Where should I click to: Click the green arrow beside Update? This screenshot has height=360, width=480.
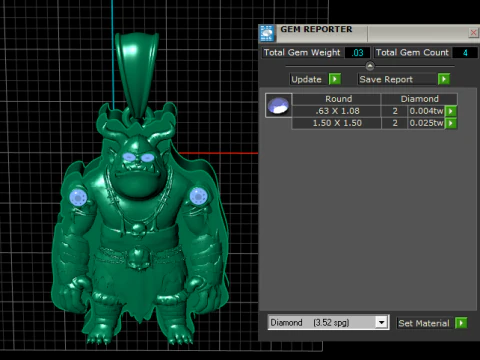pos(335,79)
